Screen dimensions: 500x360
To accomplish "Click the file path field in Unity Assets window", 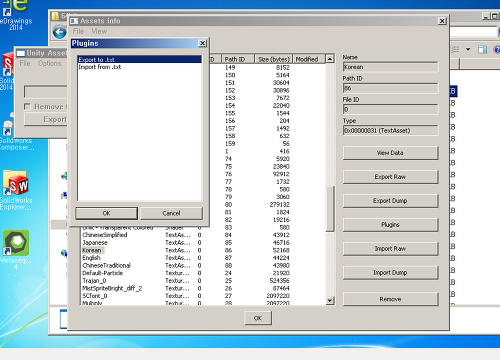I will [46, 92].
